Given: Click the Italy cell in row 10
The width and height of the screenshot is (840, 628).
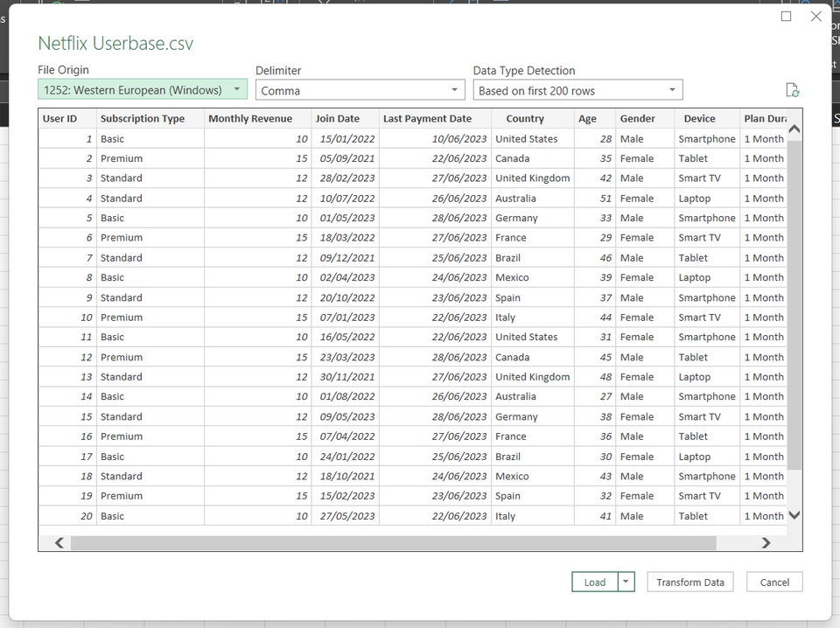Looking at the screenshot, I should pos(533,317).
